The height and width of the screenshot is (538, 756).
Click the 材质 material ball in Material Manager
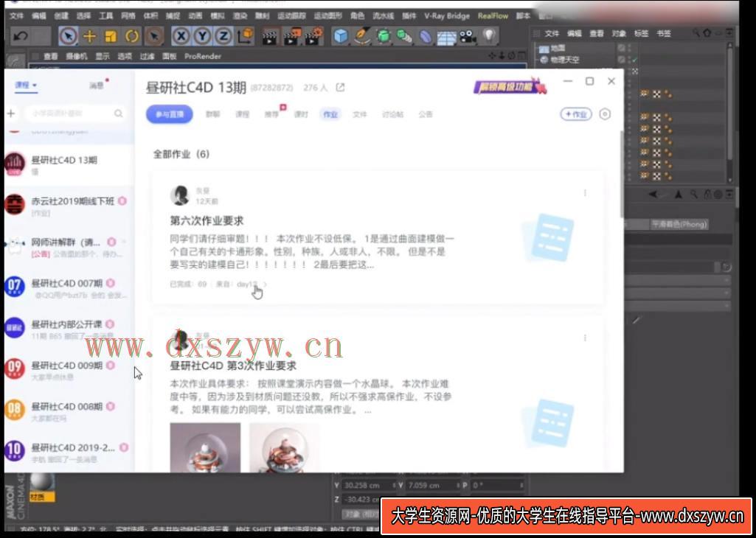click(x=43, y=486)
